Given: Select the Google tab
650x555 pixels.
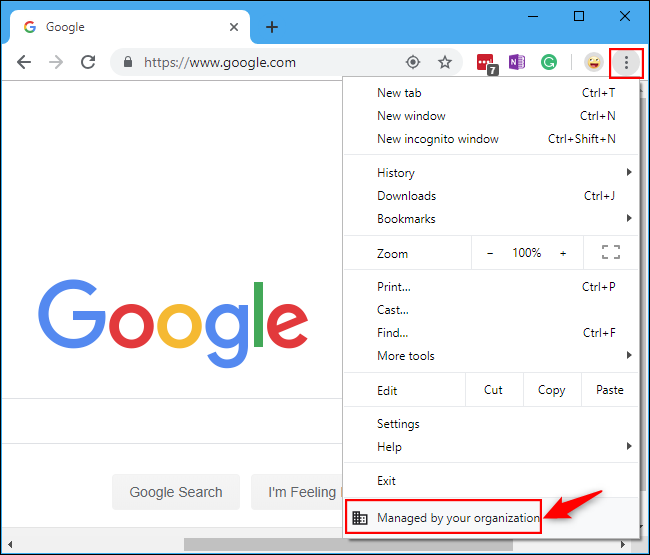Looking at the screenshot, I should tap(130, 27).
